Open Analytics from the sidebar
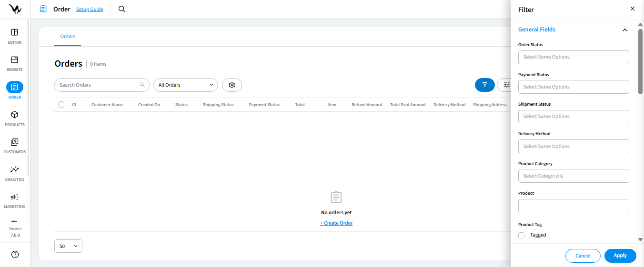Image resolution: width=644 pixels, height=267 pixels. pyautogui.click(x=15, y=169)
